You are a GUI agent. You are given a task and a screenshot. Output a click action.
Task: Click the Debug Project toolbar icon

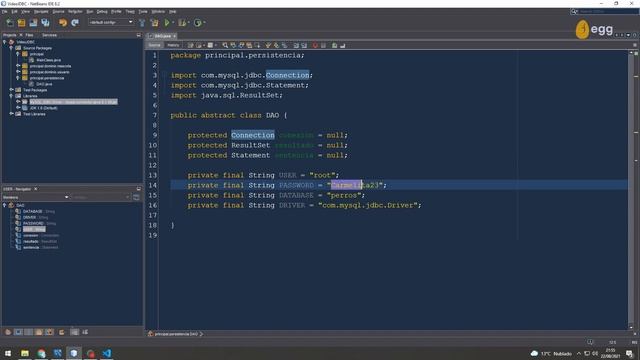(182, 23)
